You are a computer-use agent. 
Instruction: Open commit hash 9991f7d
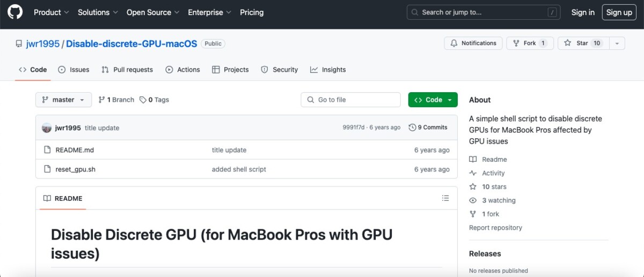pos(353,128)
